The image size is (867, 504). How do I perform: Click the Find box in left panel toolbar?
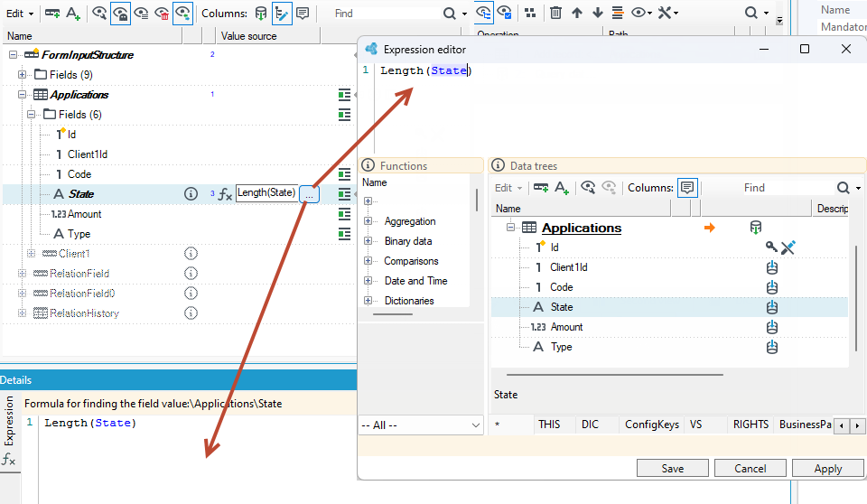pos(385,14)
